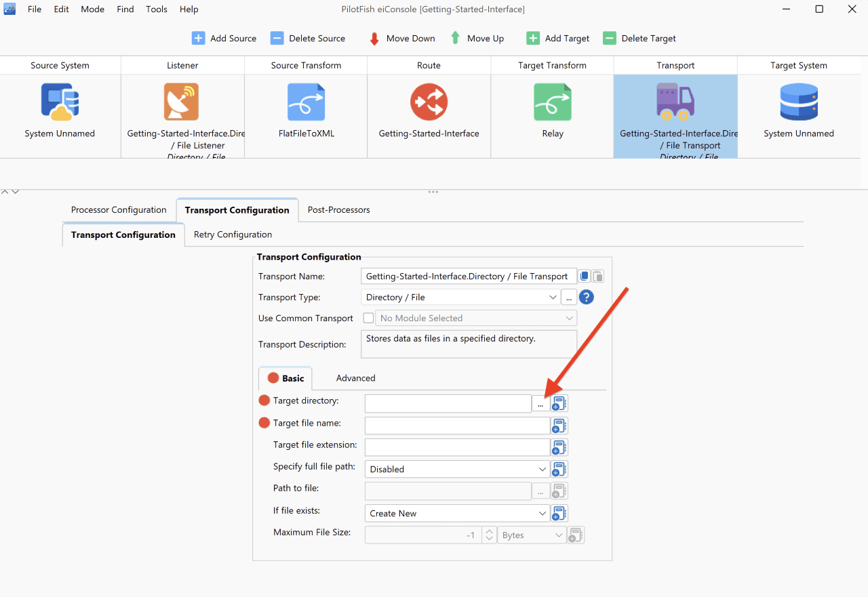
Task: Click the Transport Description text area
Action: 469,344
